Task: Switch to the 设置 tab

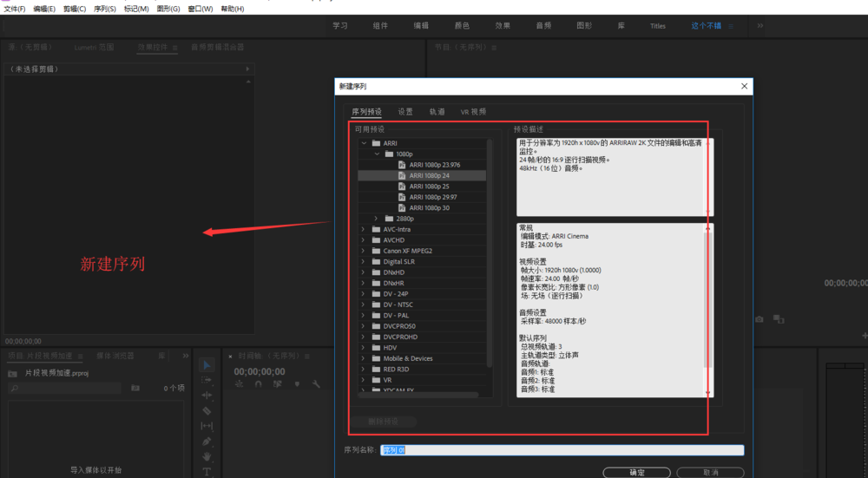Action: (405, 112)
